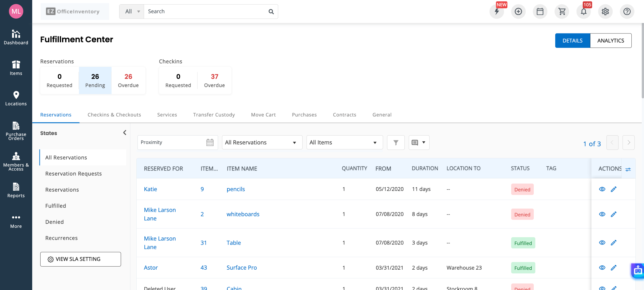Screen dimensions: 644x290
Task: Click the lightning bolt NEW icon
Action: tap(497, 12)
